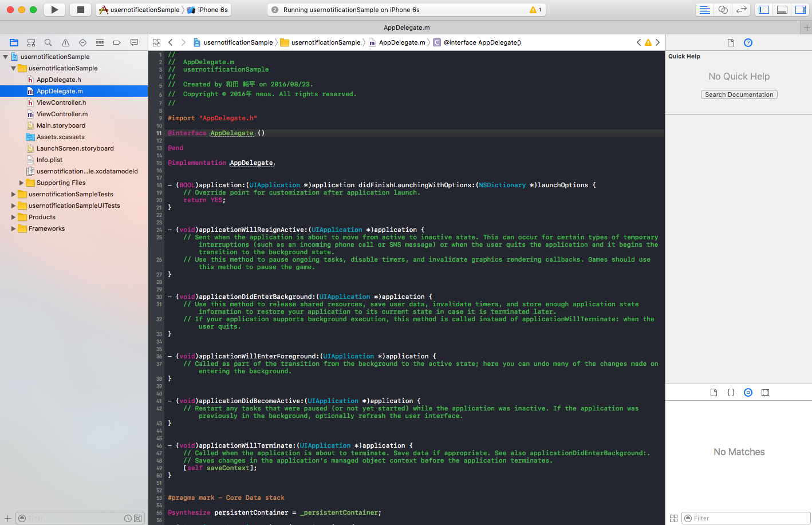Image resolution: width=812 pixels, height=525 pixels.
Task: Toggle the debug area
Action: click(782, 10)
